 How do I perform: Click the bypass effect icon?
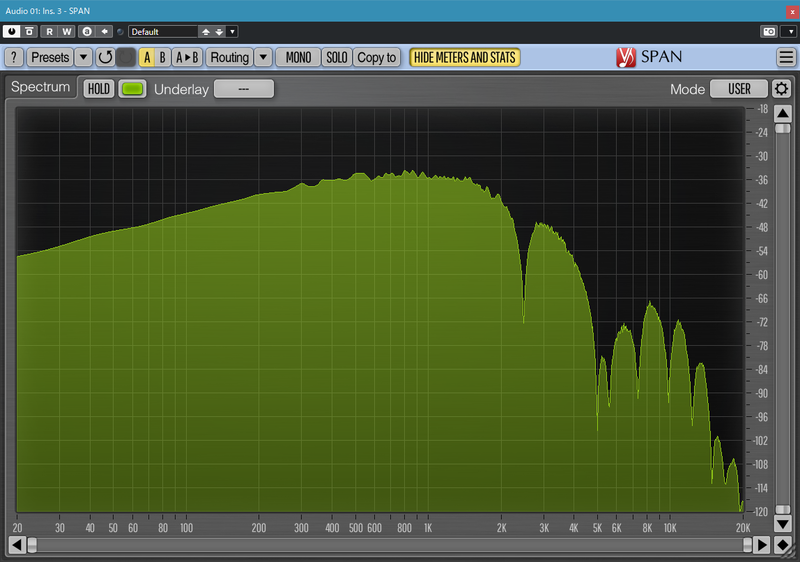point(29,32)
